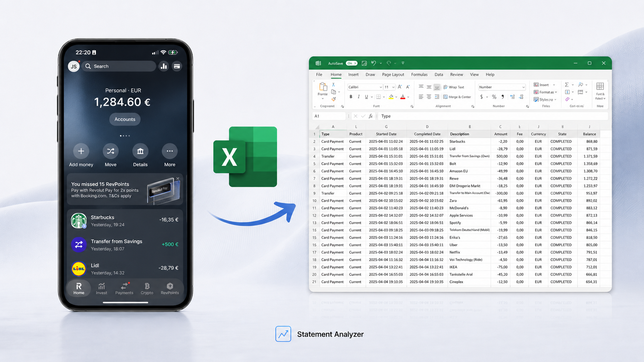Click the Name Box showing A1
The height and width of the screenshot is (362, 644).
(x=328, y=116)
